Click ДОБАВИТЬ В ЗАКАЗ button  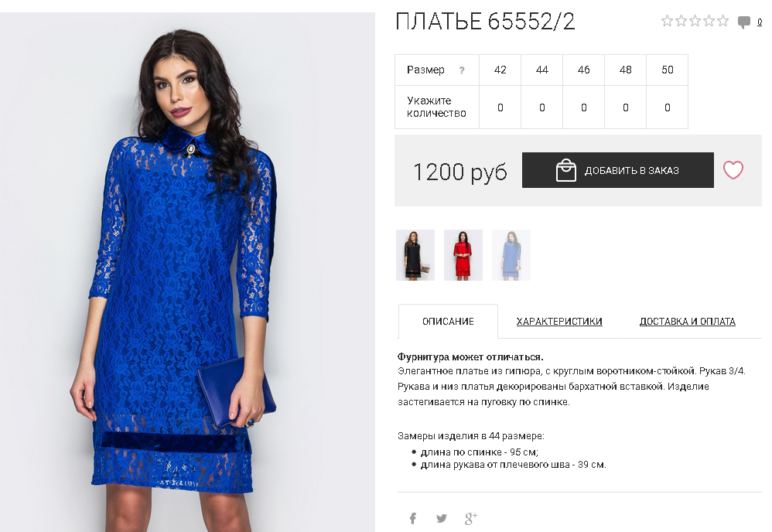click(x=618, y=170)
